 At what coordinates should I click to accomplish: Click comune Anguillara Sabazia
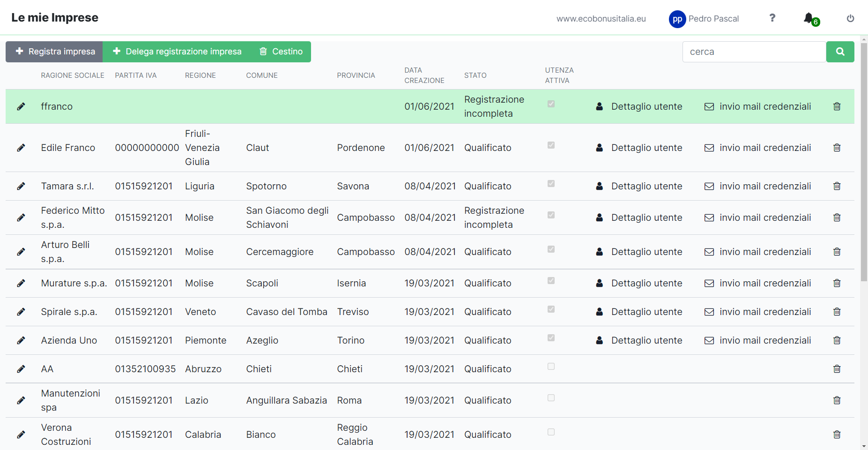[x=287, y=400]
